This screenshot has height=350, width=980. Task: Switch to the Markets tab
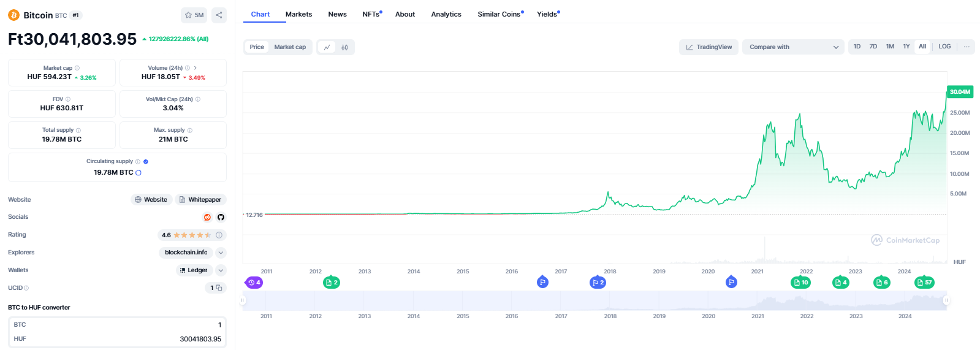(x=298, y=14)
